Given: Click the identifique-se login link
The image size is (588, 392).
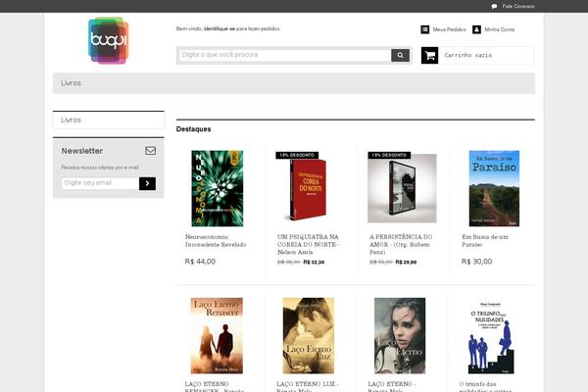Looking at the screenshot, I should [x=220, y=28].
